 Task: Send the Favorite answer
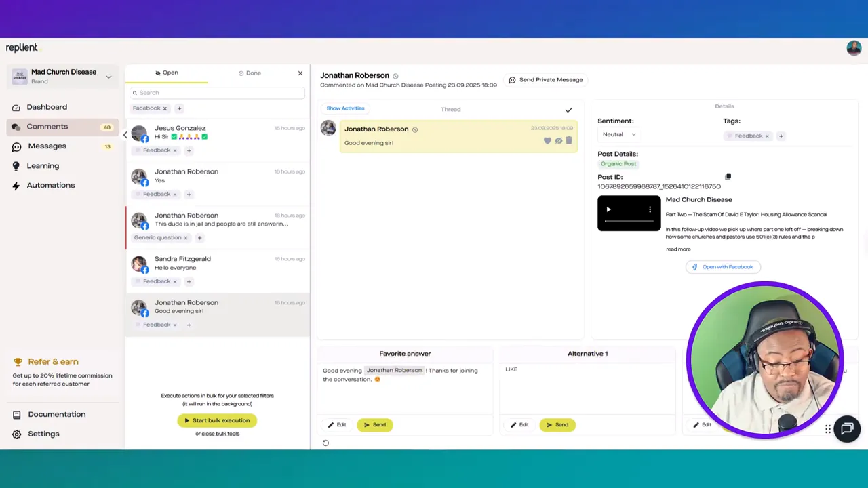coord(374,425)
